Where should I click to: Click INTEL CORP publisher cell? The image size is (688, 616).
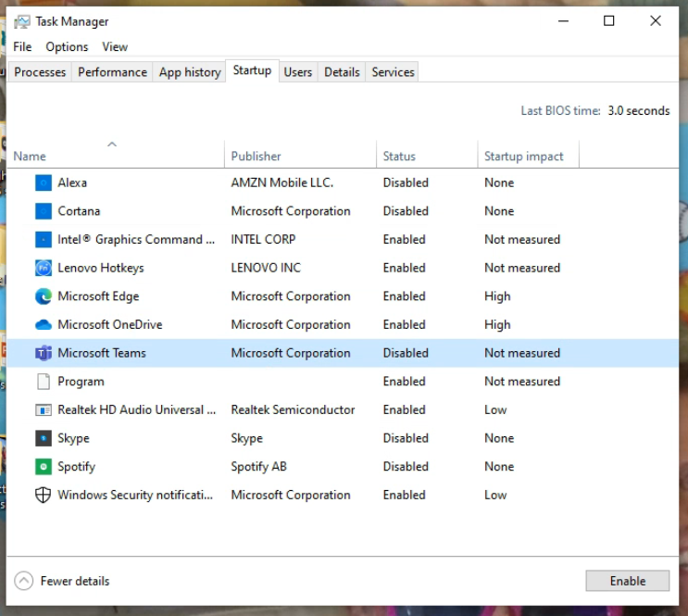pos(263,239)
